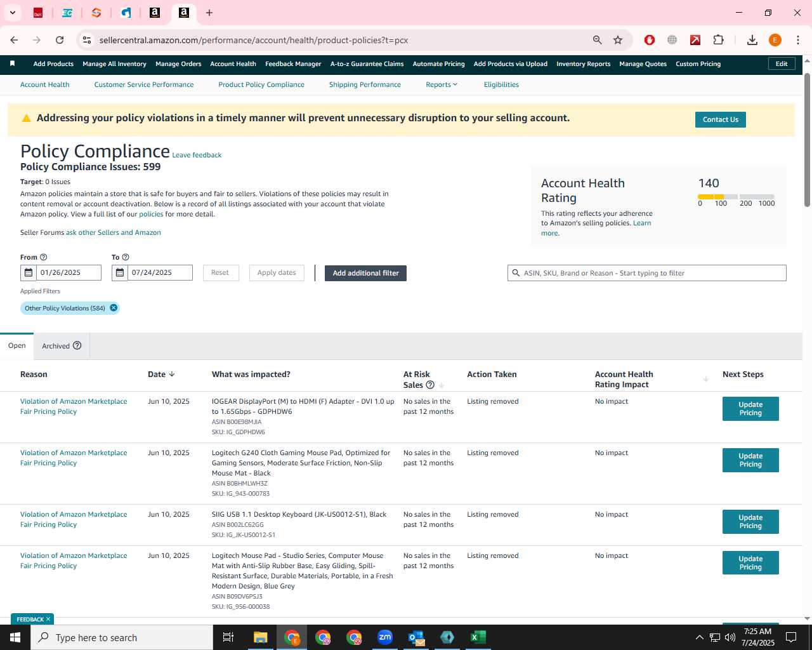The width and height of the screenshot is (812, 650).
Task: Click the help icon beside Archived tab
Action: pos(77,345)
